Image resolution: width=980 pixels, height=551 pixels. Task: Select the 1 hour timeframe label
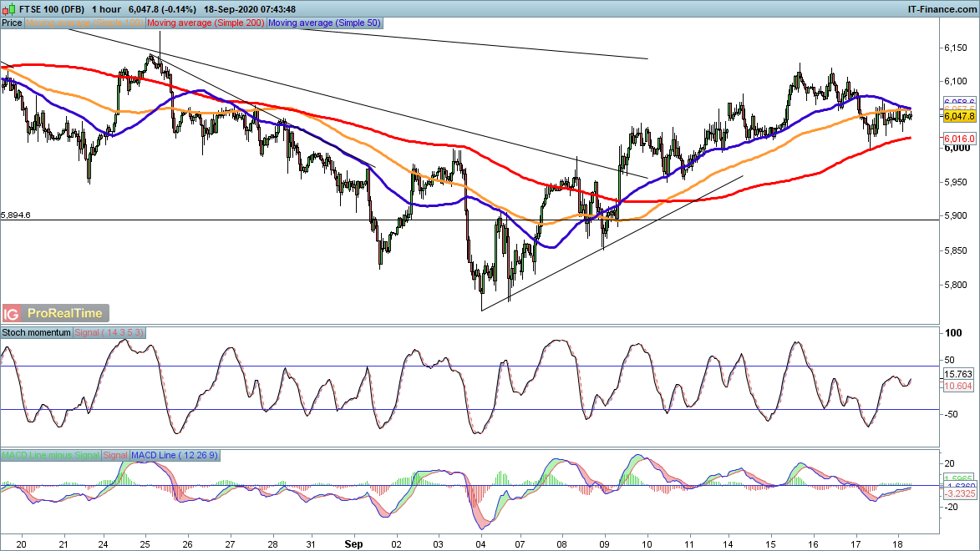pos(106,9)
